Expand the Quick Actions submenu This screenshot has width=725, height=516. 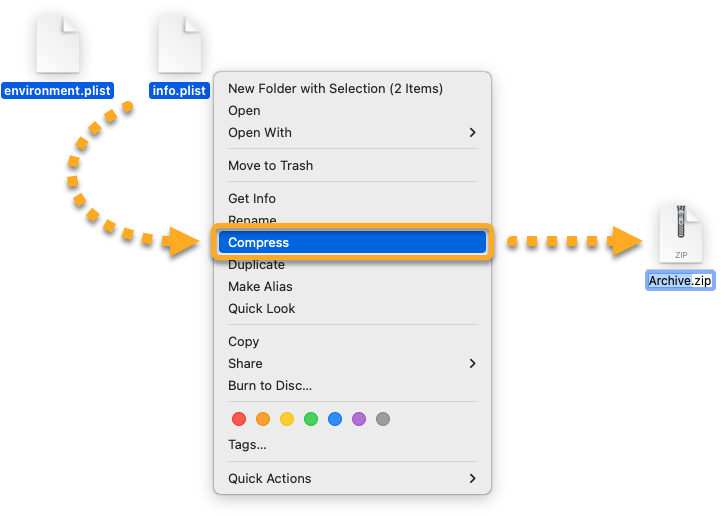pos(352,479)
